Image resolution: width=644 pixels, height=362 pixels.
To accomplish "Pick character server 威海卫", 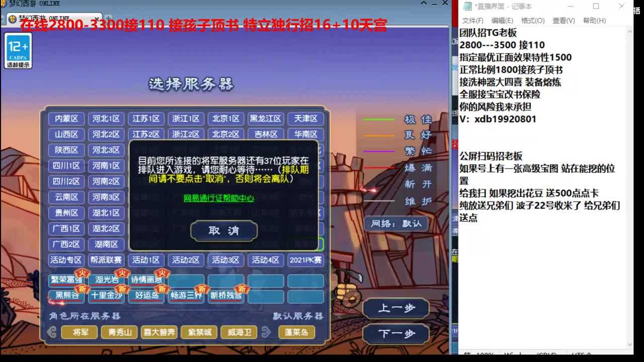I will 239,332.
